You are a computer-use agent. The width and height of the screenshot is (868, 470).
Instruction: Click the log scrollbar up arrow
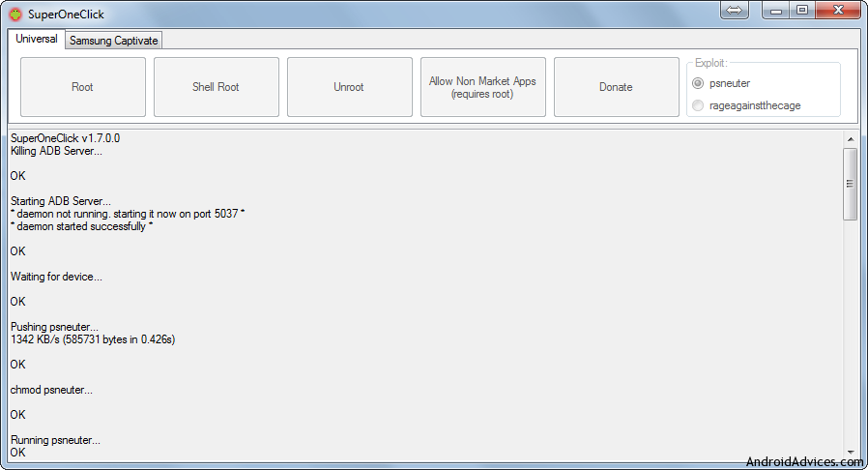click(x=851, y=139)
